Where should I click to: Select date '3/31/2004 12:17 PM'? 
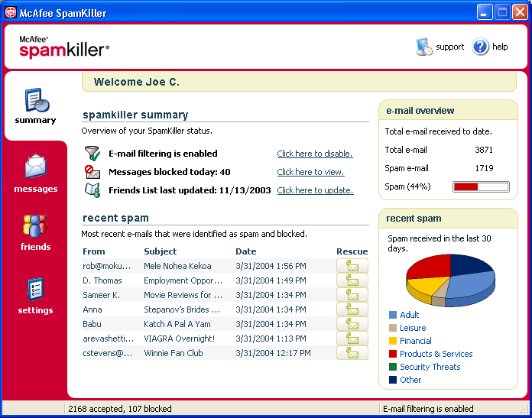click(273, 353)
